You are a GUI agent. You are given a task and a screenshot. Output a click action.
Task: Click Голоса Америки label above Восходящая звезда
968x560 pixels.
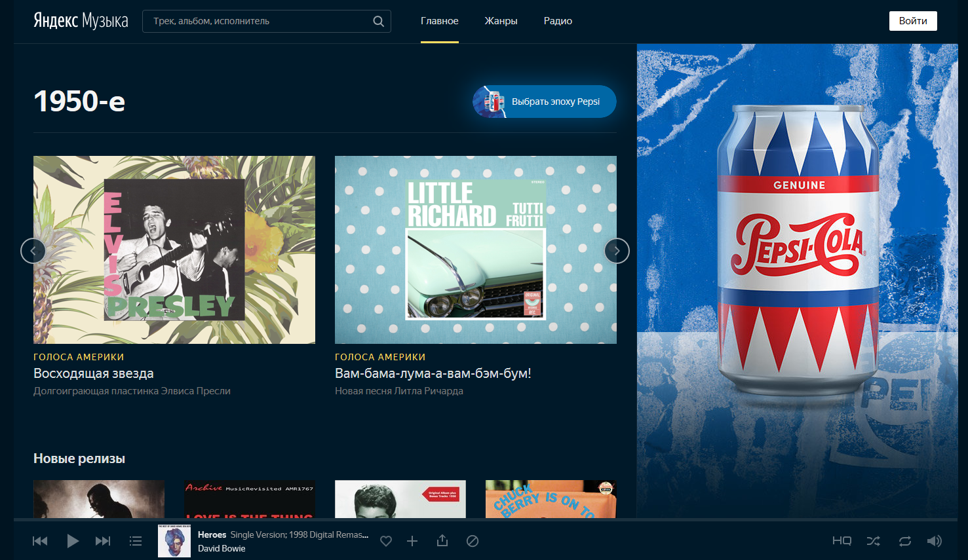[79, 357]
